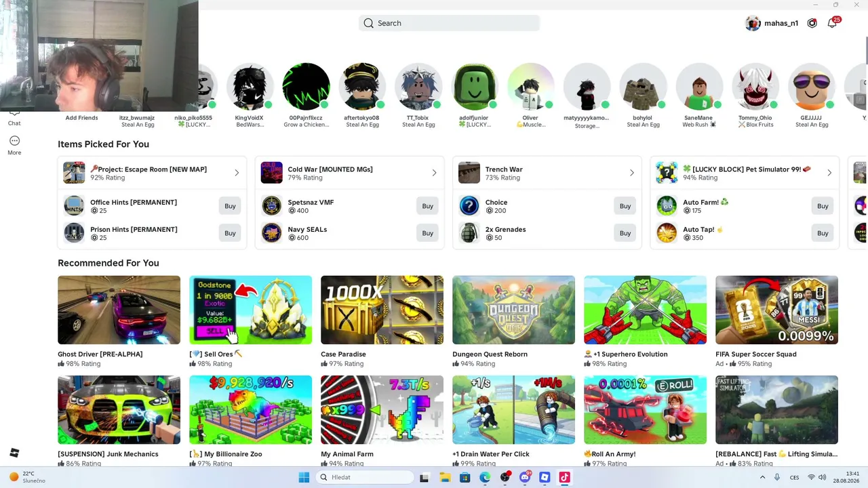Buy the 2x Grenades item
868x488 pixels.
(x=625, y=233)
